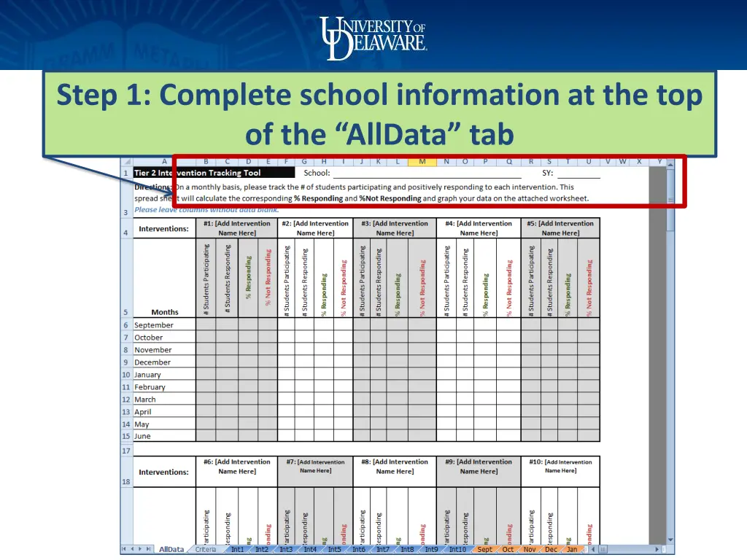Switch to the Criteria sheet tab
747x560 pixels.
[205, 550]
